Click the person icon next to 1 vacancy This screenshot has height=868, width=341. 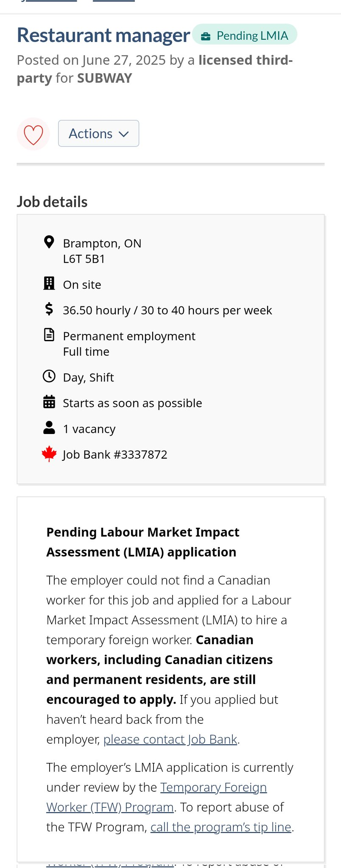click(49, 428)
